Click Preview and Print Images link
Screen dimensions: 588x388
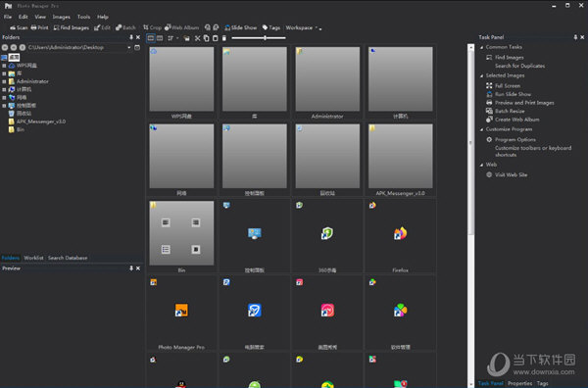[x=524, y=103]
